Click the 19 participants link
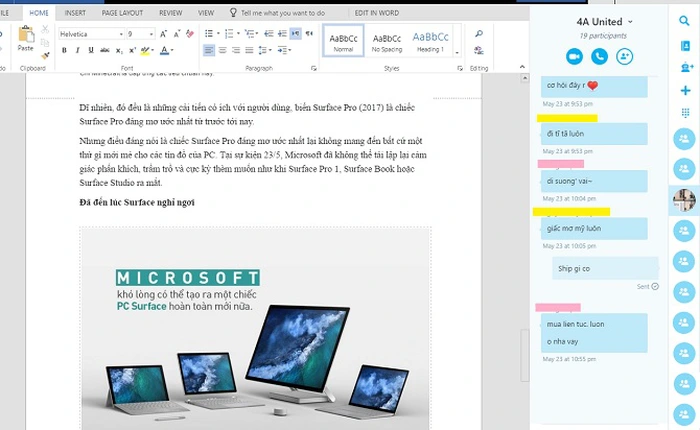The image size is (700, 430). pyautogui.click(x=603, y=36)
